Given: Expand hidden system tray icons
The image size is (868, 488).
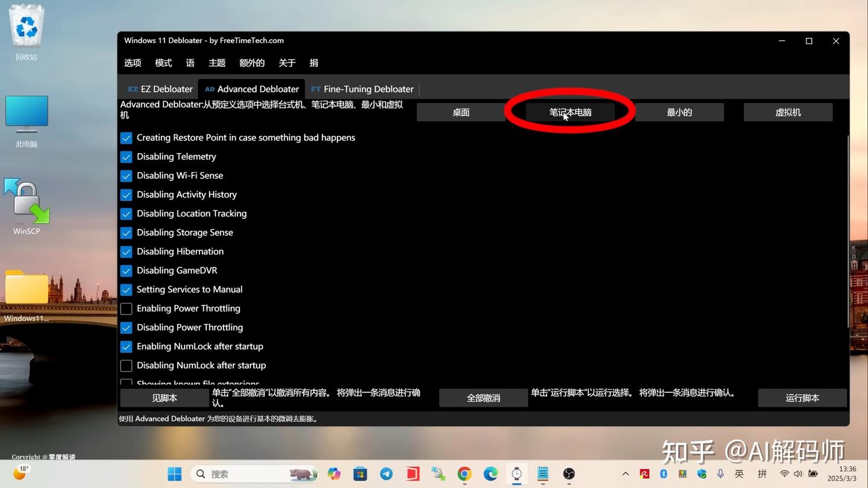Looking at the screenshot, I should coord(626,474).
